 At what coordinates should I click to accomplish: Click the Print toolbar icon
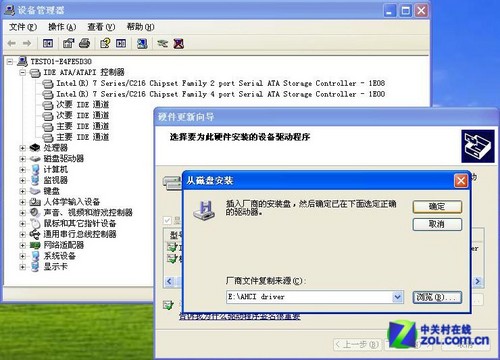click(85, 43)
